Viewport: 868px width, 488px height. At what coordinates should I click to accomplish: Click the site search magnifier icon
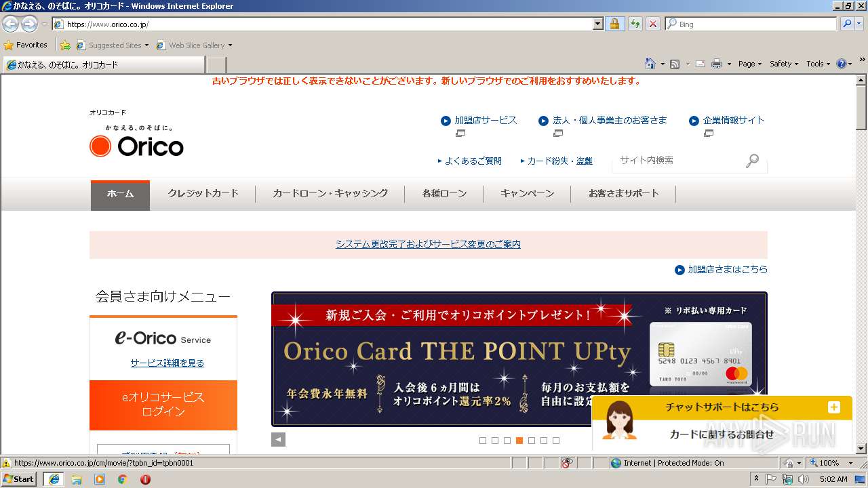[752, 161]
